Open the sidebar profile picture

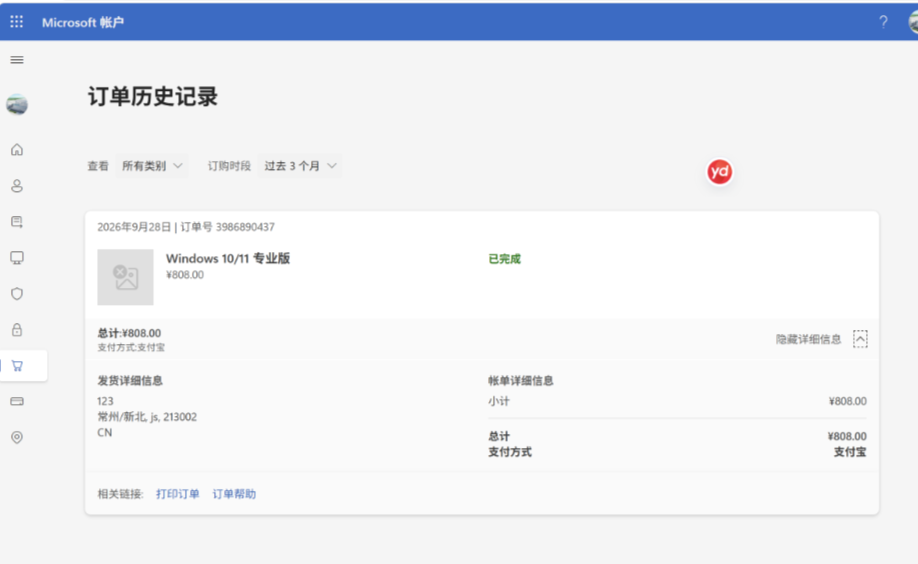(x=17, y=105)
